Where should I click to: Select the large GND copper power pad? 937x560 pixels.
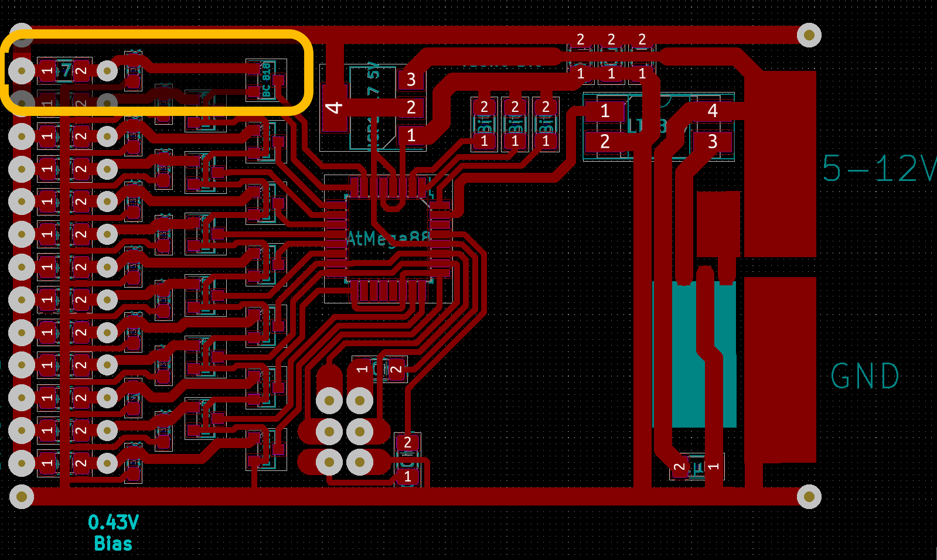(779, 370)
